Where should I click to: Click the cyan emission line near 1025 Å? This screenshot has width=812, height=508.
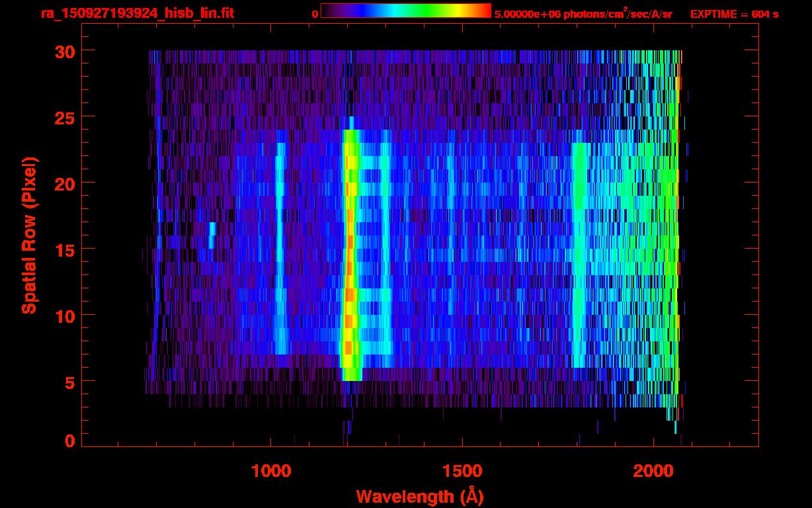point(280,248)
